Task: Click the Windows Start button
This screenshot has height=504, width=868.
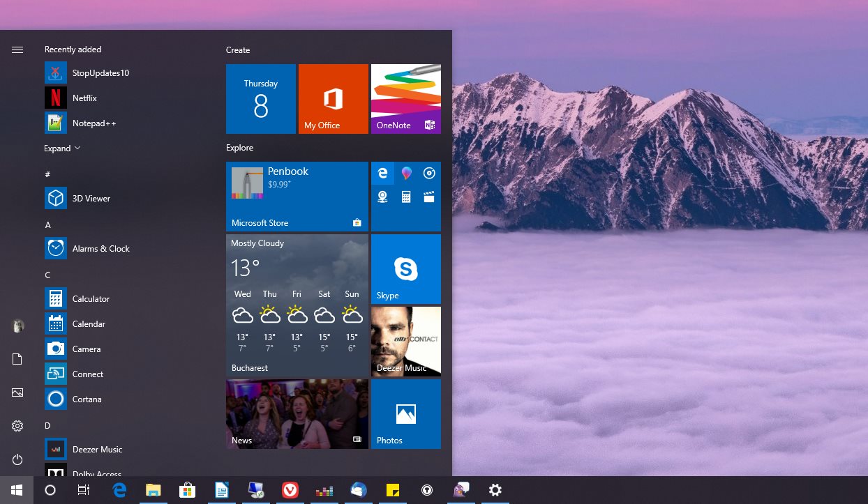Action: click(17, 490)
